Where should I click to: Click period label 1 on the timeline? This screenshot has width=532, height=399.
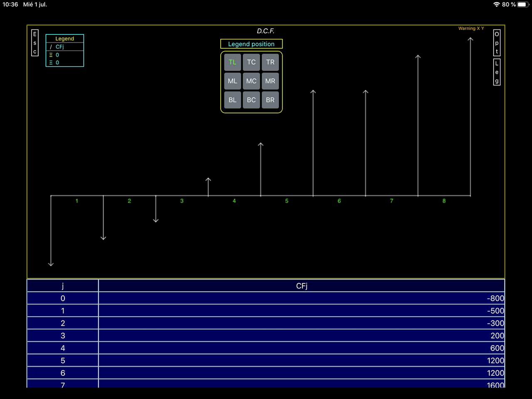point(77,201)
